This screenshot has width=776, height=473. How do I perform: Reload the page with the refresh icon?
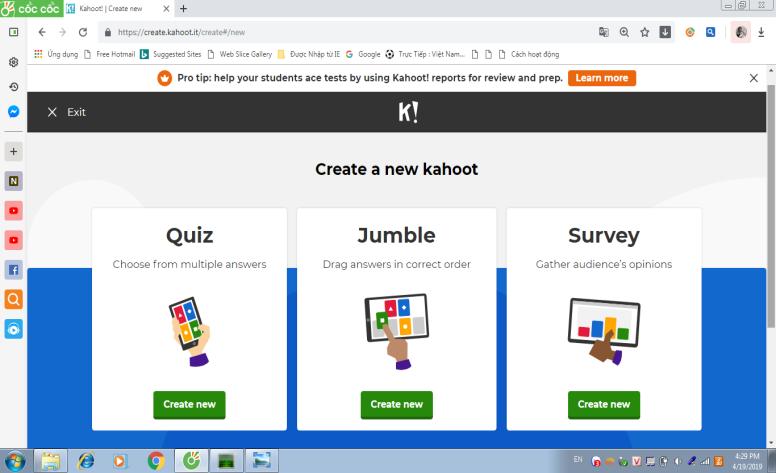pos(83,32)
